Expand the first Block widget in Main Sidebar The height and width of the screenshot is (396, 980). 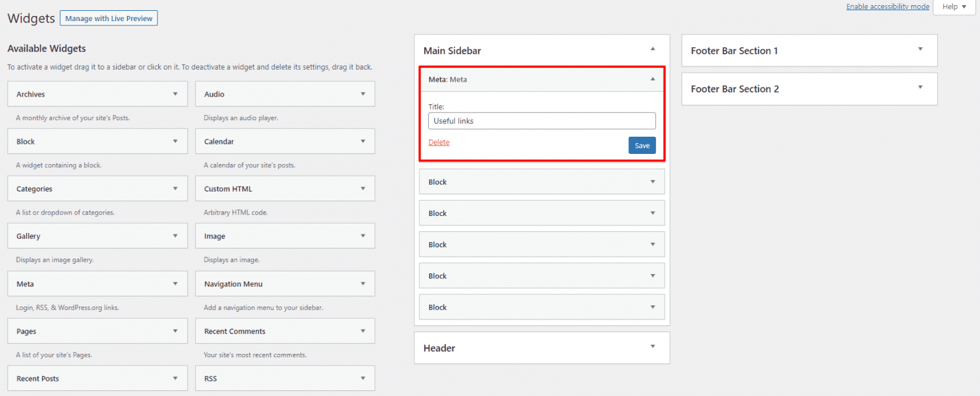[x=652, y=182]
